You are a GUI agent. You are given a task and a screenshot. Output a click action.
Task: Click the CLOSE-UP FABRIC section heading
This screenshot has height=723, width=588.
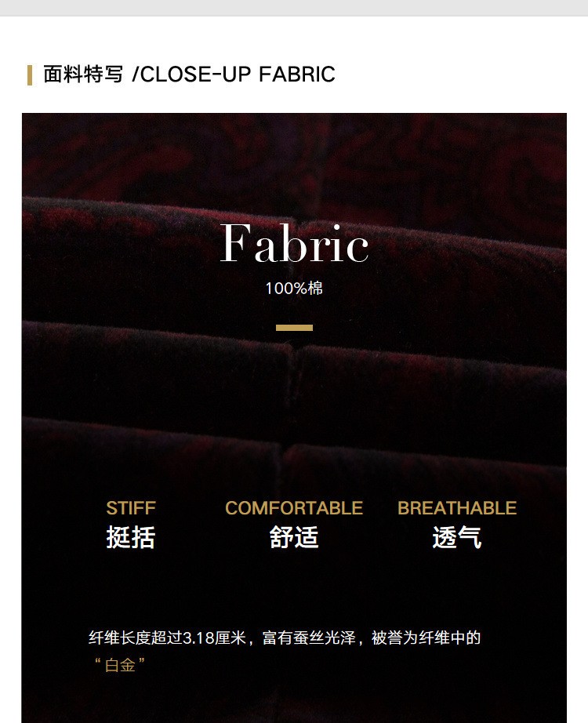pyautogui.click(x=189, y=74)
